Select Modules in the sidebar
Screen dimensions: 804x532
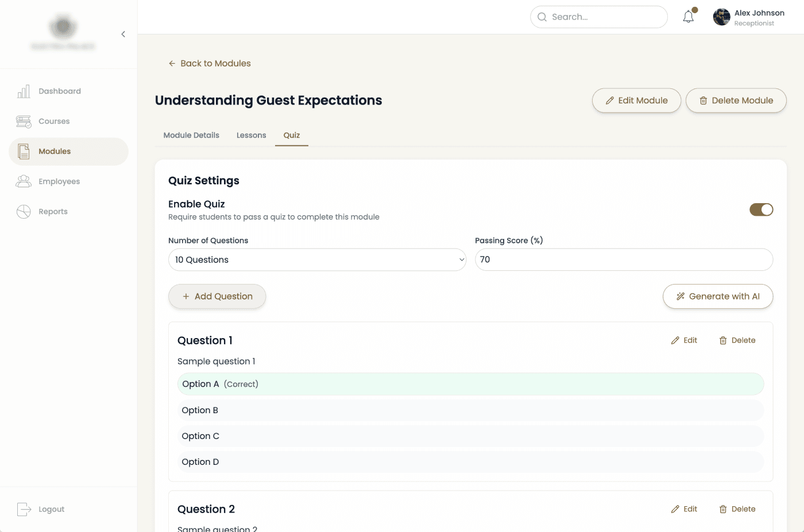click(68, 152)
